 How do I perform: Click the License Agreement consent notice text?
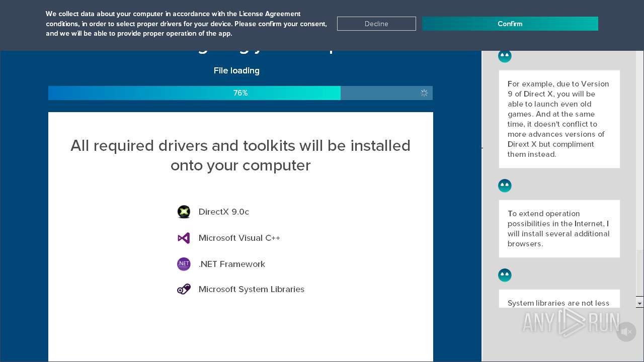(x=186, y=24)
